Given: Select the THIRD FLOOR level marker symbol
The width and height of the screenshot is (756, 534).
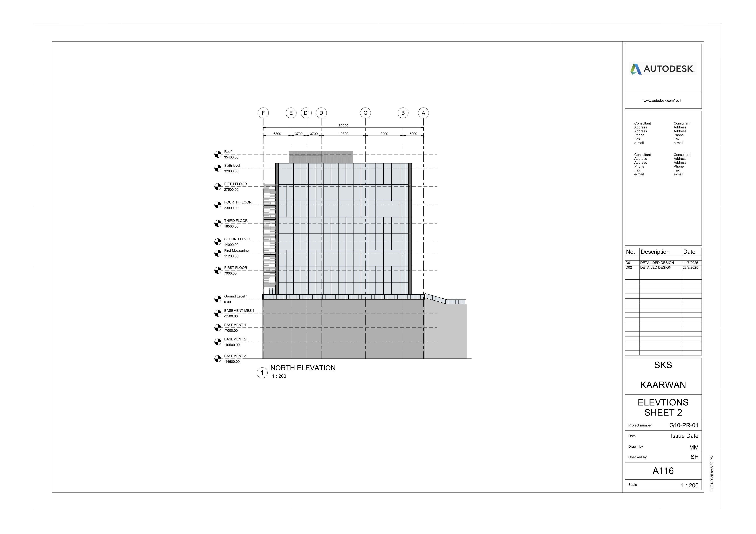Looking at the screenshot, I should 218,223.
